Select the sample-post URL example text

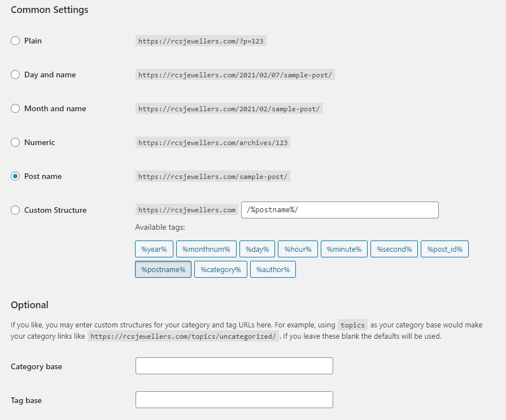coord(211,176)
